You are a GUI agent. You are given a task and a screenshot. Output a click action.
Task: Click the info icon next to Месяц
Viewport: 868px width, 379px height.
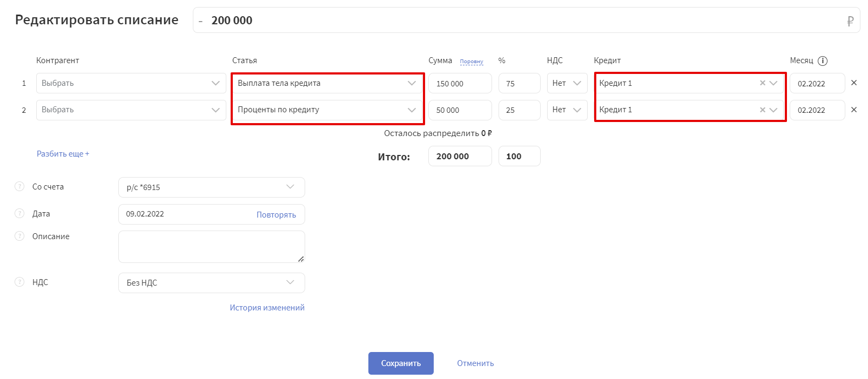[x=822, y=60]
